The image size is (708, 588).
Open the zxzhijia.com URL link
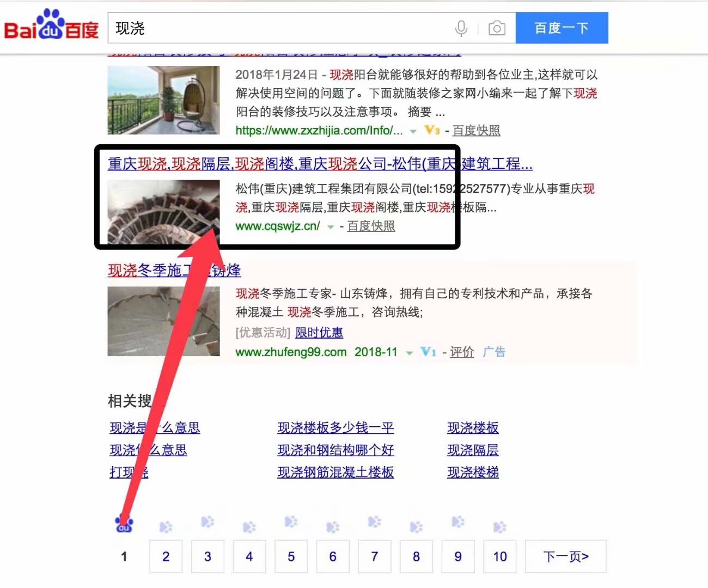tap(319, 130)
